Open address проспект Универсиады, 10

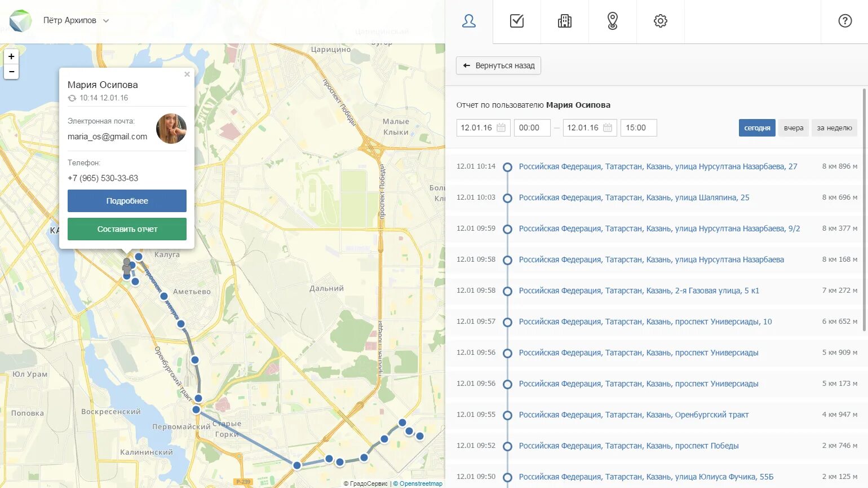pyautogui.click(x=645, y=322)
